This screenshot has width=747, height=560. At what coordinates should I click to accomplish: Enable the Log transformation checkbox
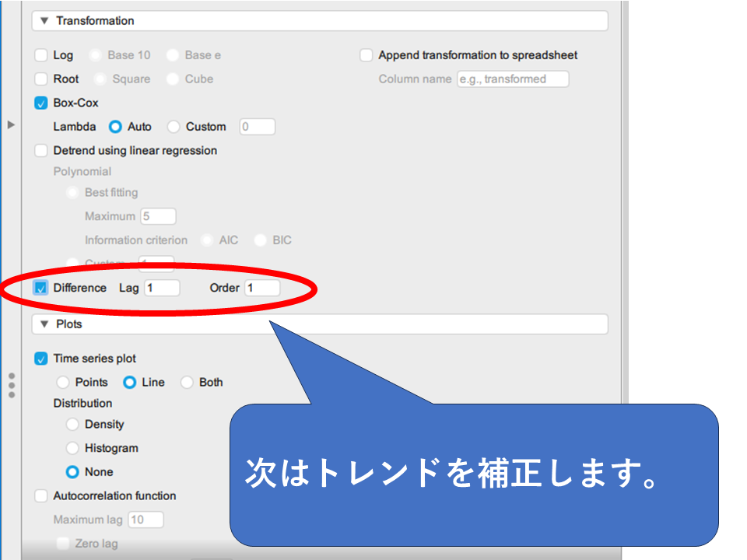click(41, 55)
